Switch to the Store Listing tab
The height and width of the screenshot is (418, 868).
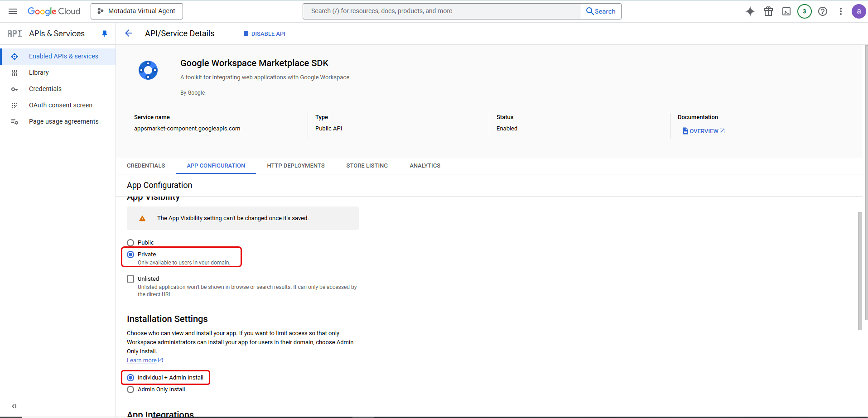pos(367,165)
